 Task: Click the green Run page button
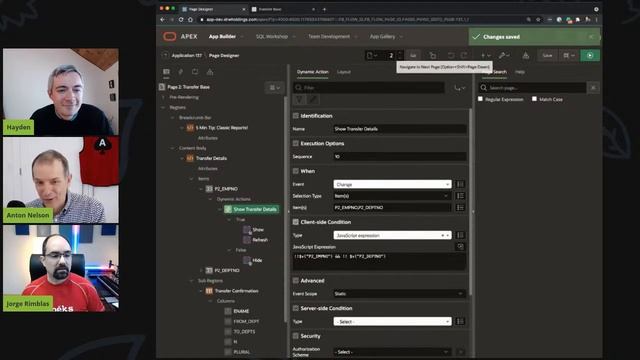(x=590, y=56)
